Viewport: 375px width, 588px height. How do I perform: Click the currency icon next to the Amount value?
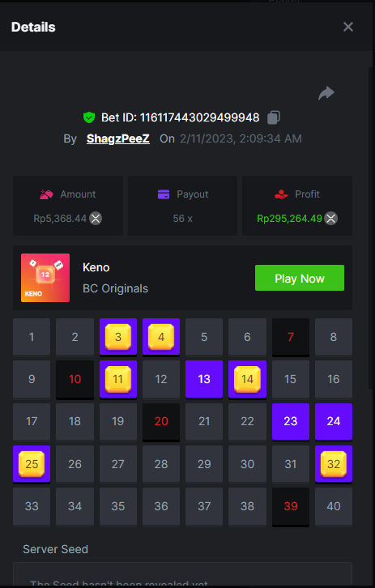[96, 218]
